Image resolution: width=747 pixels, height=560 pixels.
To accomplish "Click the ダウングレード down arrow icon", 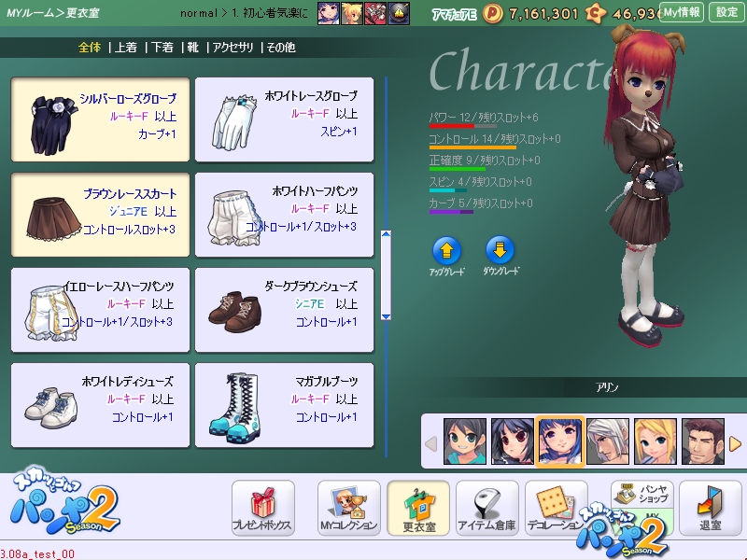I will tap(500, 250).
